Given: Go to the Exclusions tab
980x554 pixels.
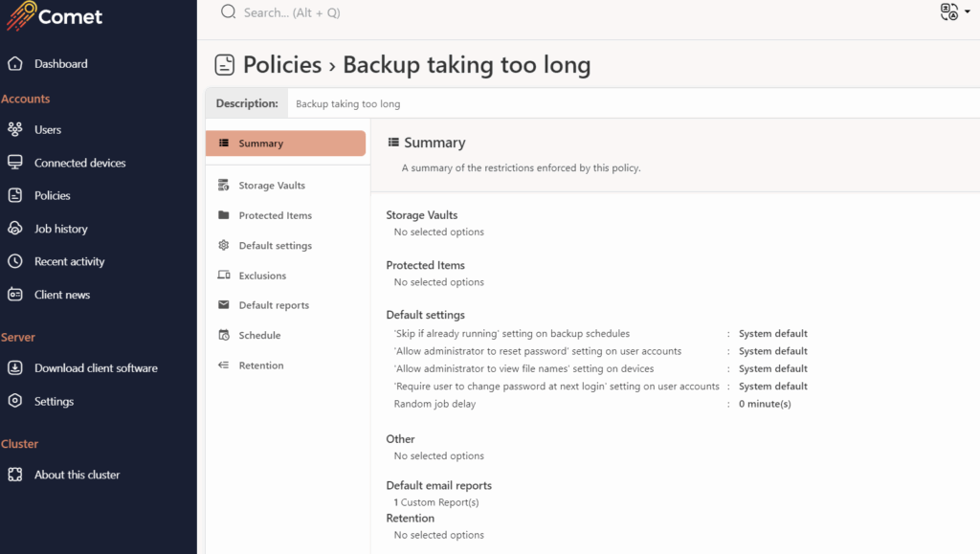Looking at the screenshot, I should click(262, 276).
